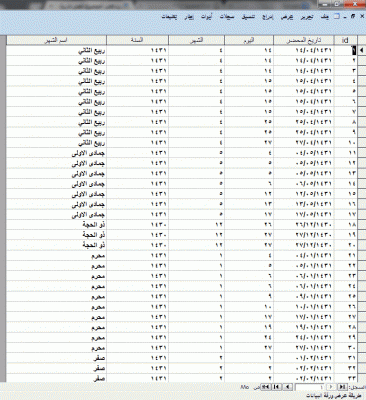Screen dimensions: 366x400
Task: Select the تاريخ المحضر column header
Action: pos(304,40)
